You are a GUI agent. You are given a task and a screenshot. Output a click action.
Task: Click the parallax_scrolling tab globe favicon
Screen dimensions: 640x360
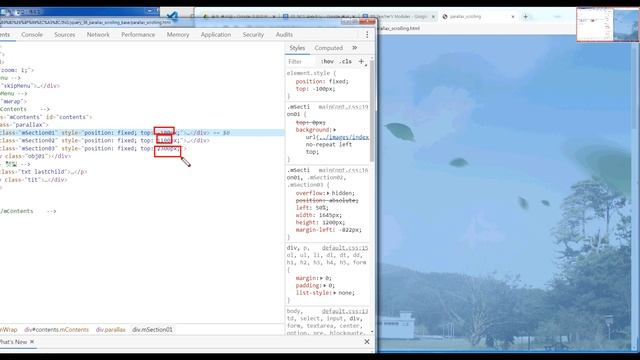click(445, 17)
